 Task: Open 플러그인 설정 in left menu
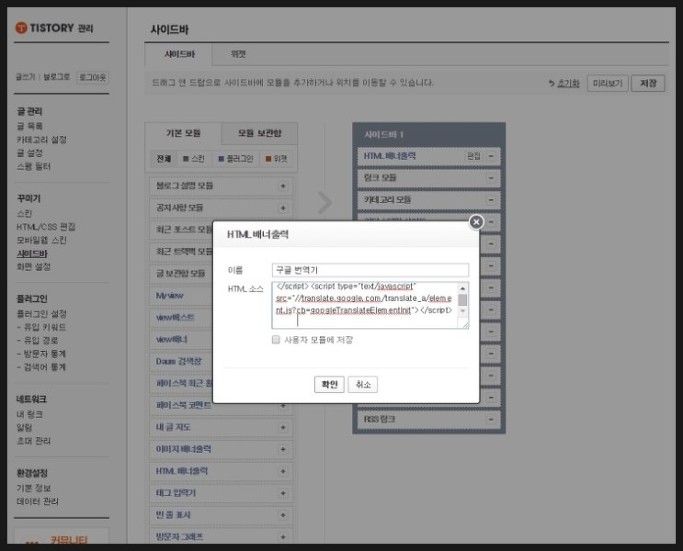41,314
